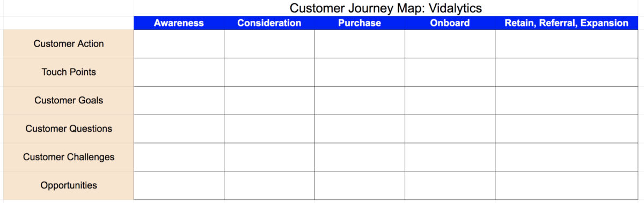The height and width of the screenshot is (203, 644).
Task: Select the Onboard cell in Customer Questions row
Action: [450, 129]
